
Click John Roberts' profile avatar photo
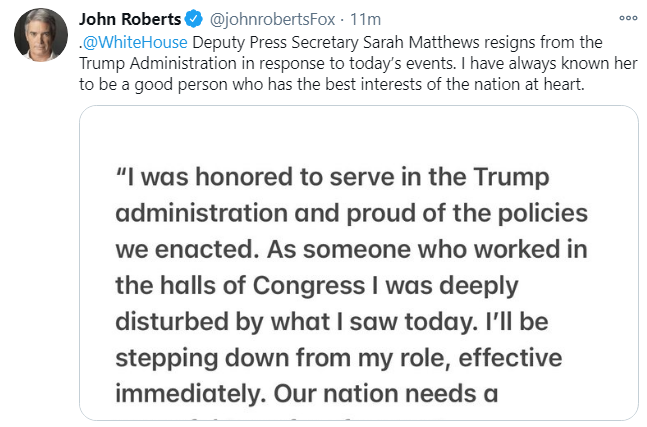coord(40,37)
